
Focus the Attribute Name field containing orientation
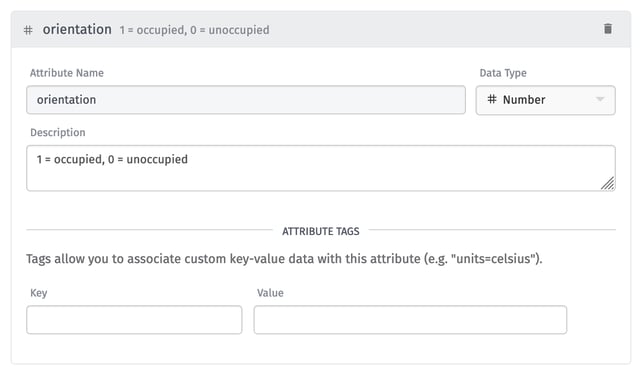[246, 100]
